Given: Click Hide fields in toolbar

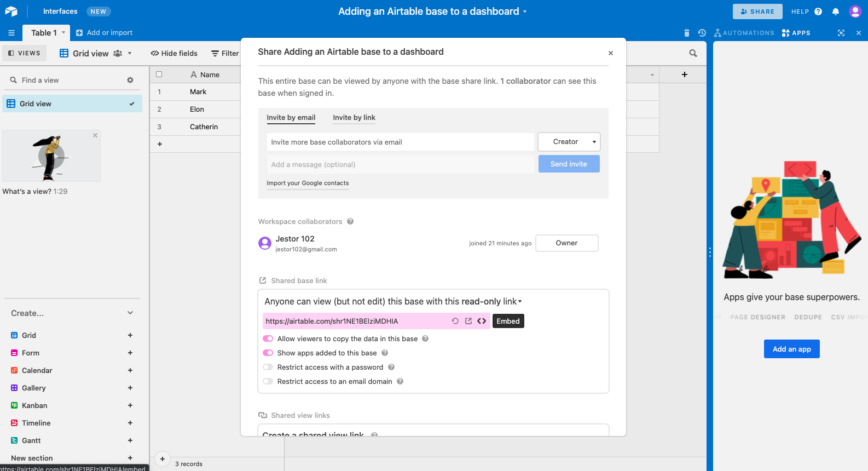Looking at the screenshot, I should tap(174, 53).
